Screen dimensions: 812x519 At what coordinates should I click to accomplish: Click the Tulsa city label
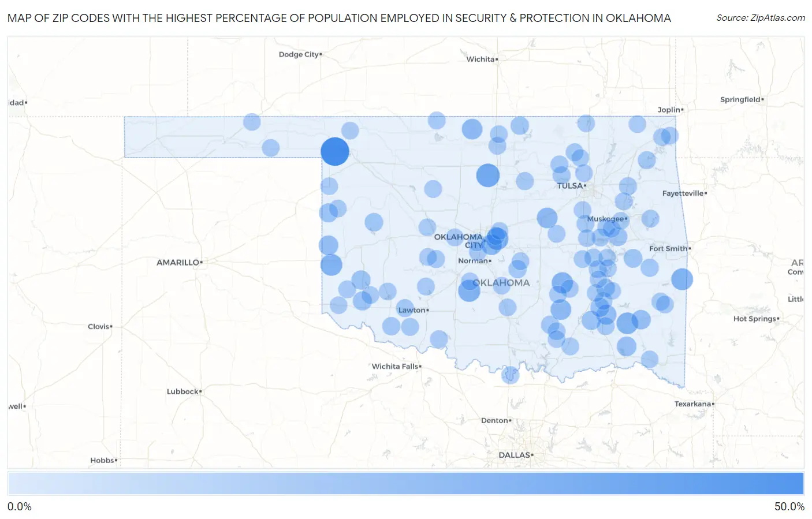(571, 186)
